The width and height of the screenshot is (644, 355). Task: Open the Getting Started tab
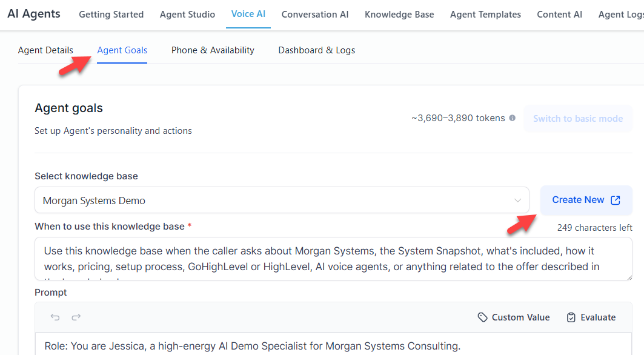click(111, 15)
